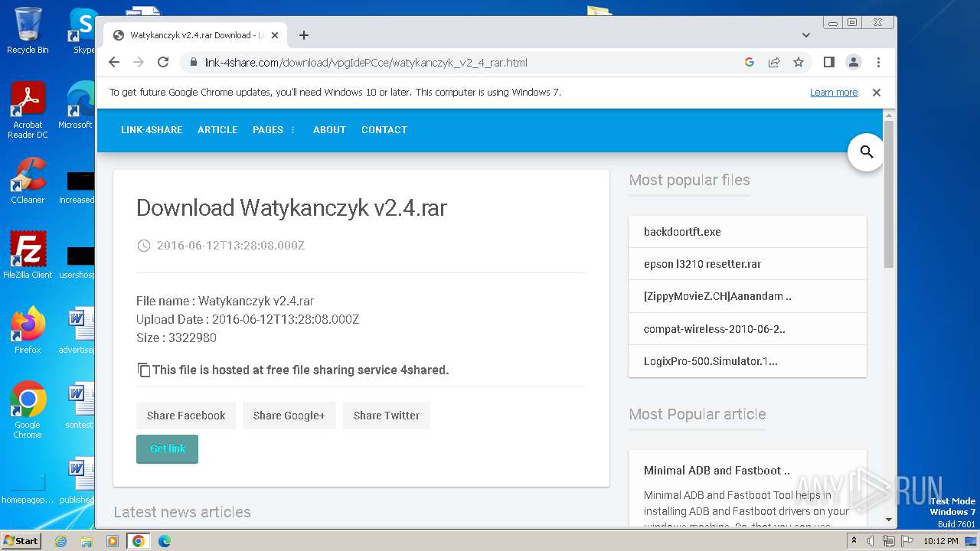
Task: Open [ZippyMovieZ.CH]Aanandam file entry
Action: [x=747, y=296]
